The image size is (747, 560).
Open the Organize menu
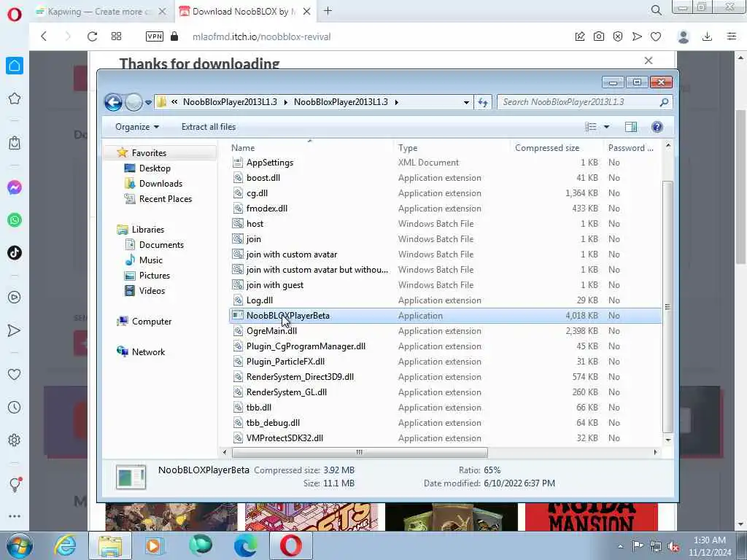pos(137,127)
